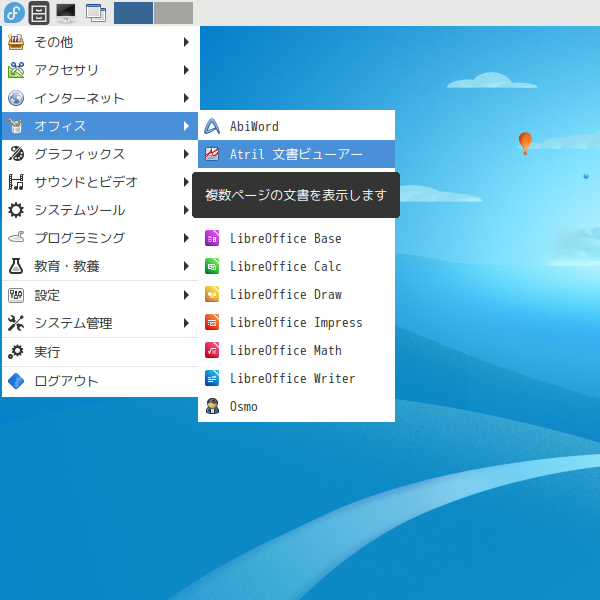Click the システム管理 tools icon
The image size is (600, 600).
click(16, 323)
